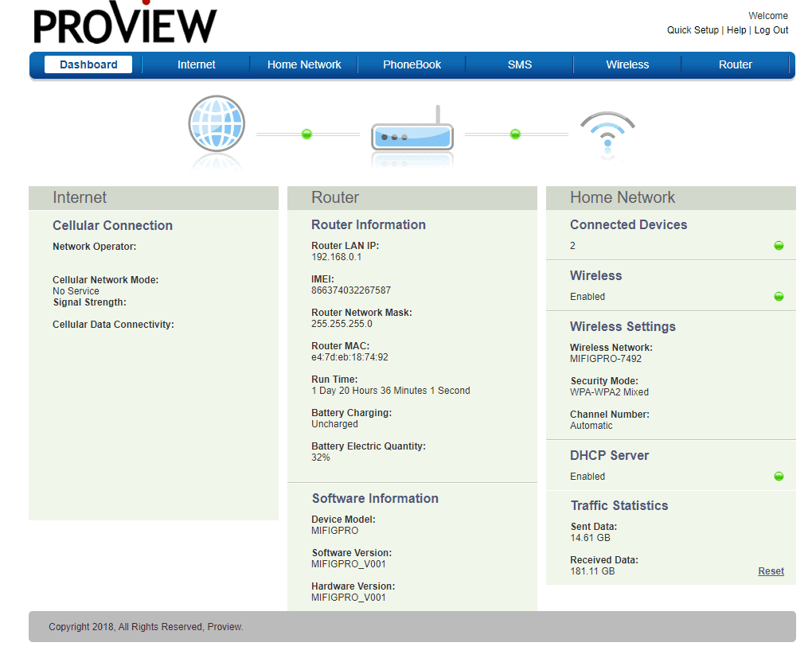Click the Traffic Statistics heading

[619, 506]
